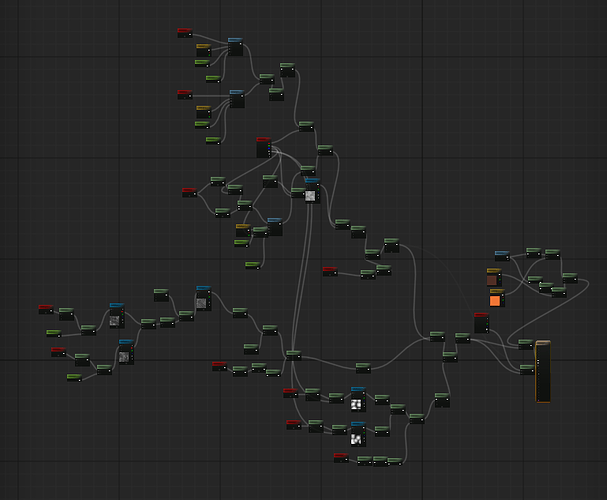Select lower green node attached to material output
Viewport: 607px width, 500px height.
point(527,370)
